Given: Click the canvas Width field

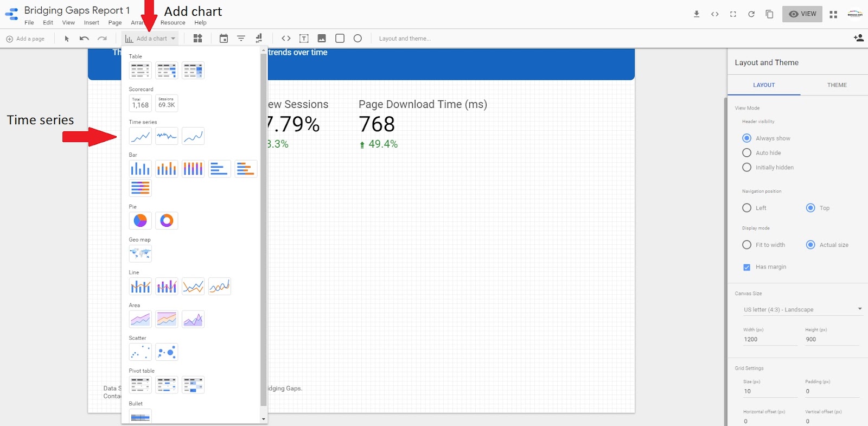Looking at the screenshot, I should point(770,339).
